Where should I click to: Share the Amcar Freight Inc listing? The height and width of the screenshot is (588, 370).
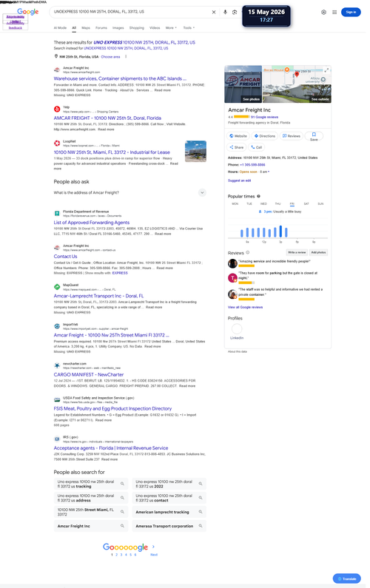pyautogui.click(x=236, y=147)
